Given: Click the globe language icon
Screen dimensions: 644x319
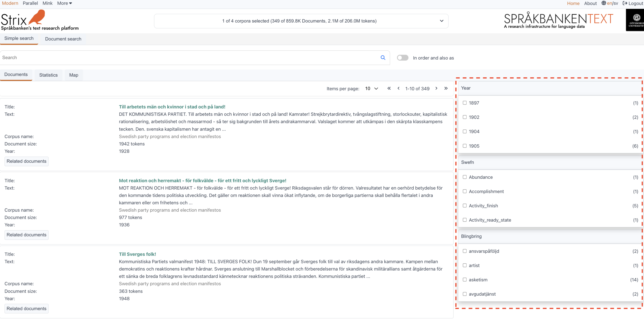Looking at the screenshot, I should [604, 3].
